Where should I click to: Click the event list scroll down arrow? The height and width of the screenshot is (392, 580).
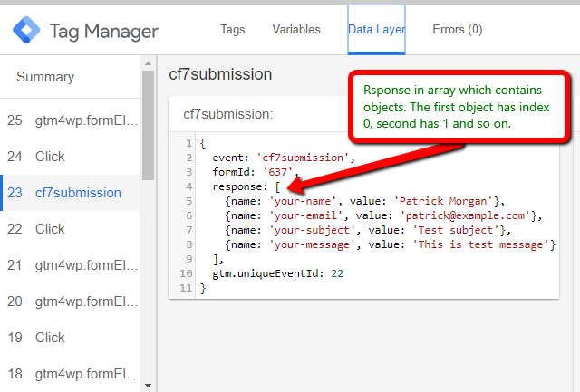coord(149,386)
